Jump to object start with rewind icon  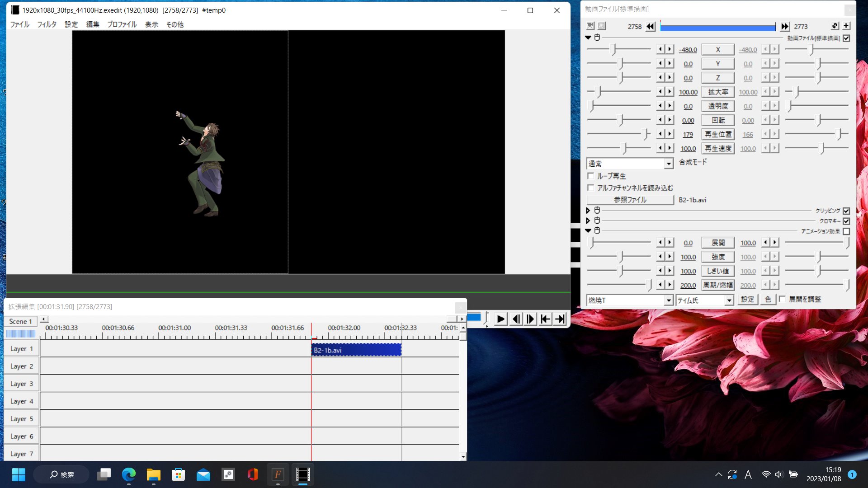tap(650, 27)
